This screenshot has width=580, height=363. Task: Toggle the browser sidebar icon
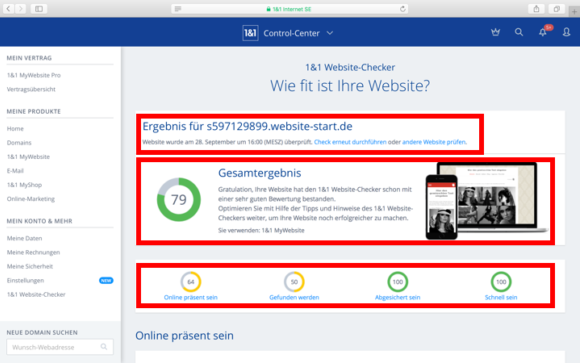[39, 9]
